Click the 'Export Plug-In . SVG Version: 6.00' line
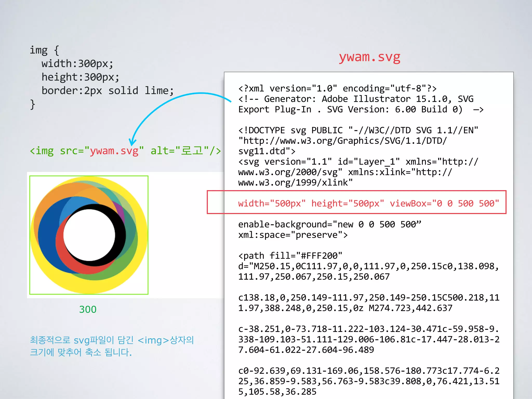This screenshot has height=399, width=532. (x=361, y=109)
